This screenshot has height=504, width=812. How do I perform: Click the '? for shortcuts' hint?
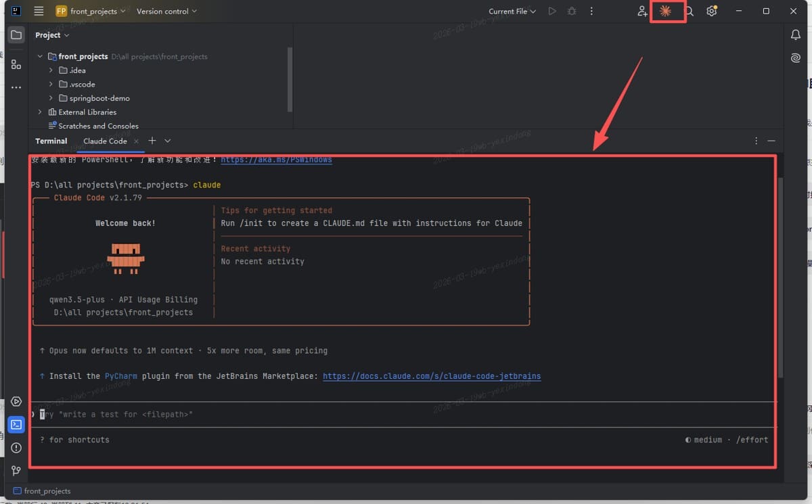point(74,440)
